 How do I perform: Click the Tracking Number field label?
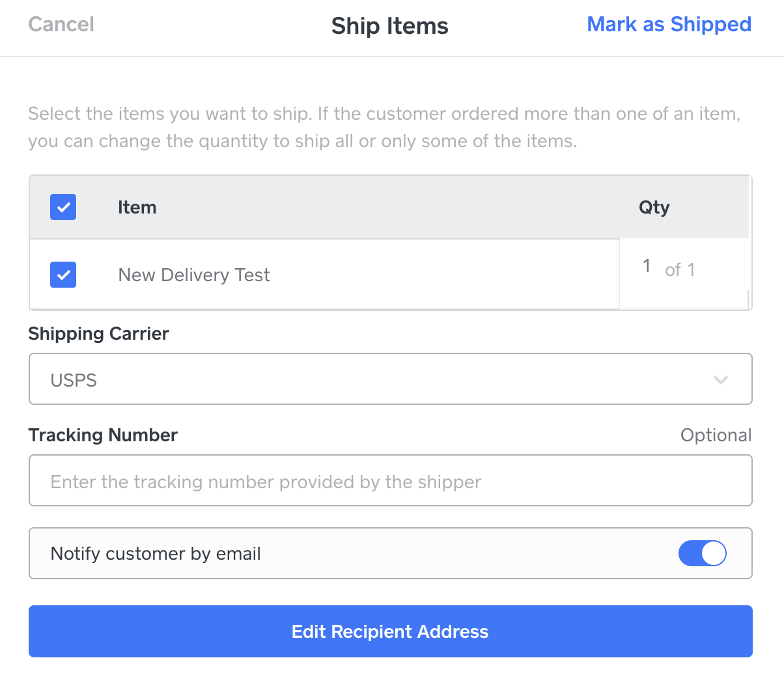pos(103,435)
